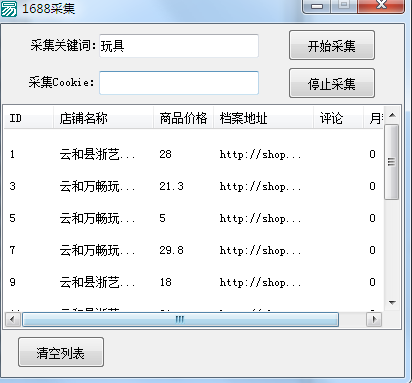This screenshot has width=412, height=383.
Task: Click the 开始采集 button
Action: [332, 45]
